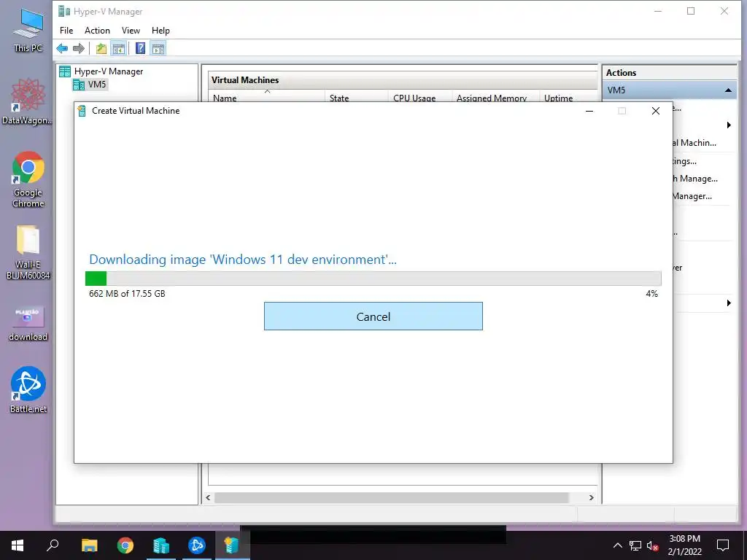Switch to Create Virtual Machine taskbar icon
The width and height of the screenshot is (747, 560).
pos(232,545)
